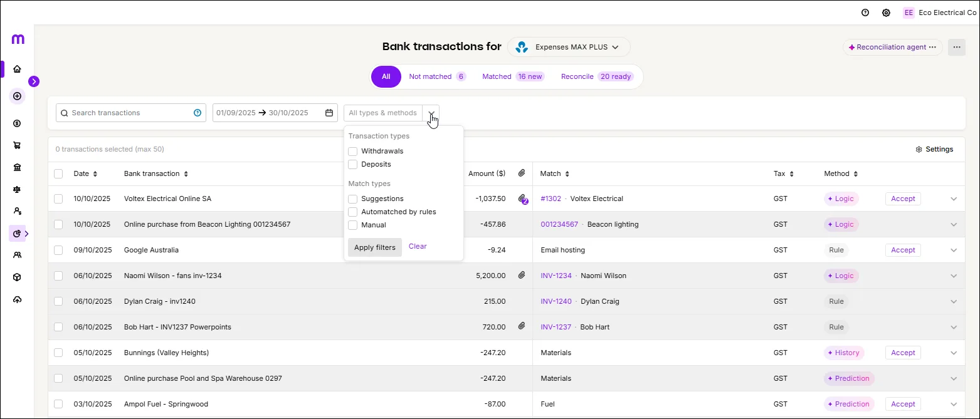
Task: Open the Home page from the sidebar
Action: click(17, 69)
